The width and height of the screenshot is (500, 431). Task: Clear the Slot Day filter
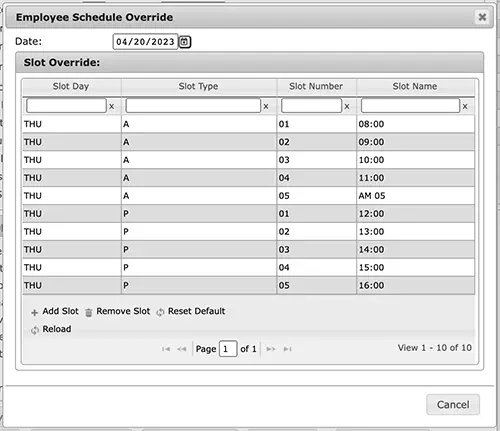[112, 106]
